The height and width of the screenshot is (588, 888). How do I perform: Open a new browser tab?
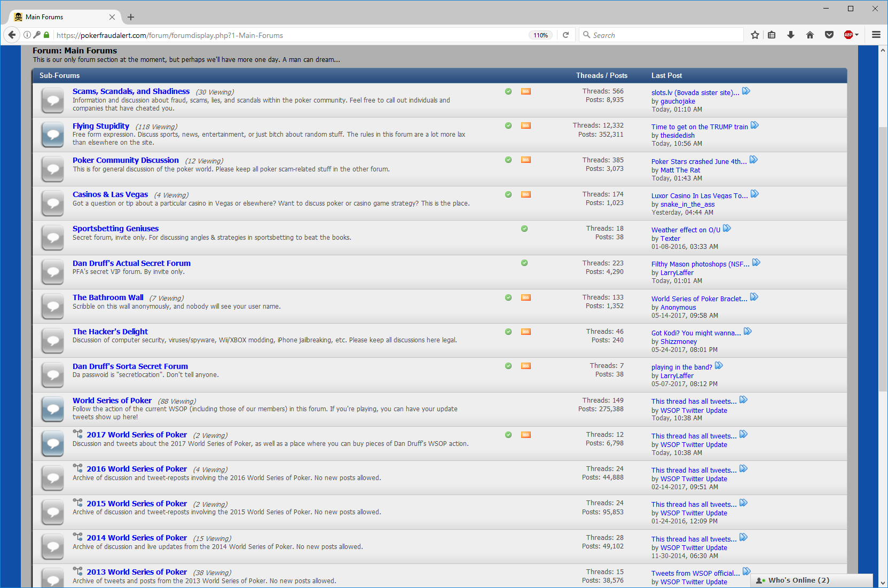(131, 17)
